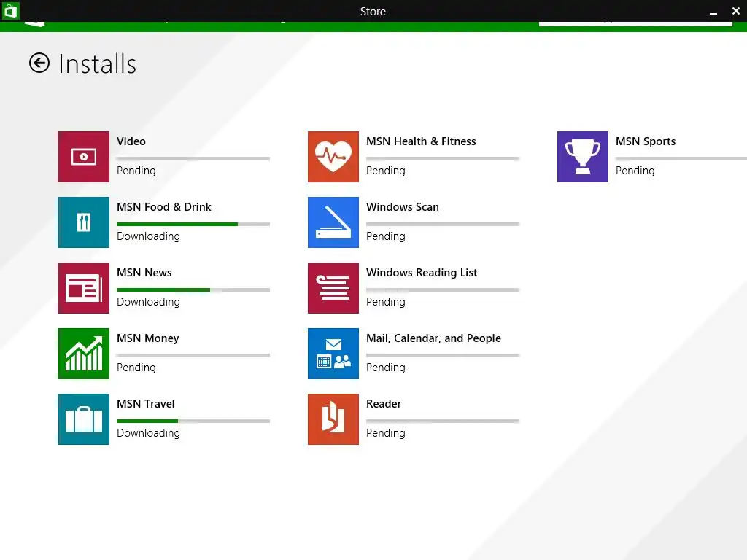The height and width of the screenshot is (560, 747).
Task: Click the MSN News tile icon
Action: pyautogui.click(x=84, y=288)
